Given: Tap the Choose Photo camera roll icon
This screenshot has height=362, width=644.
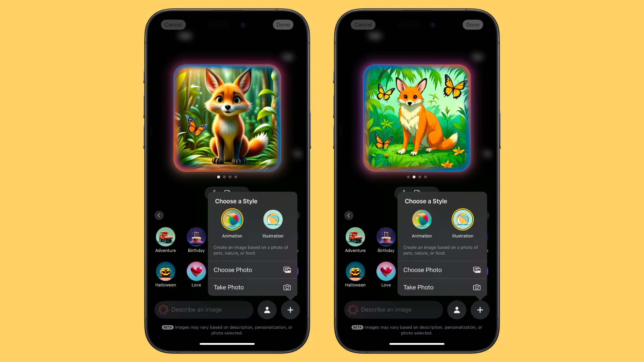Looking at the screenshot, I should point(287,270).
